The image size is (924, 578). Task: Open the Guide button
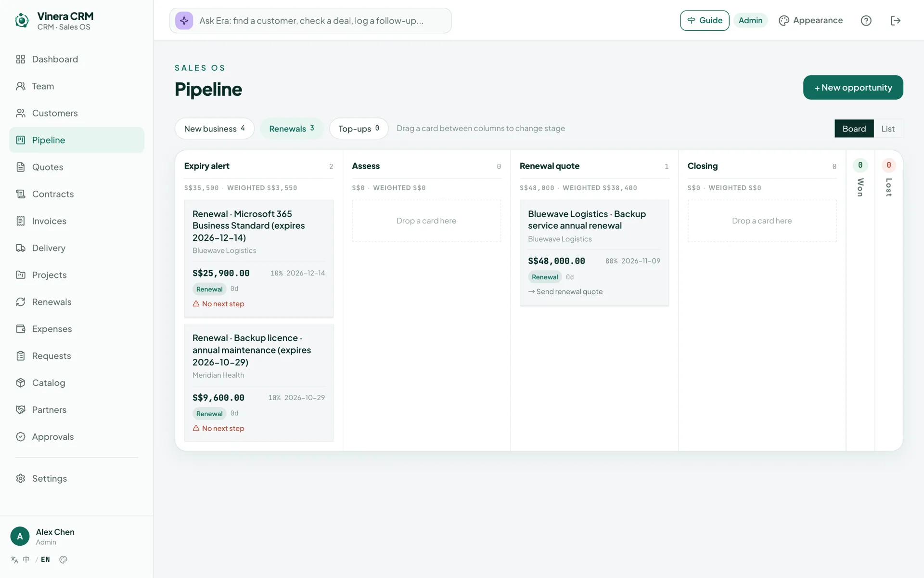coord(705,21)
